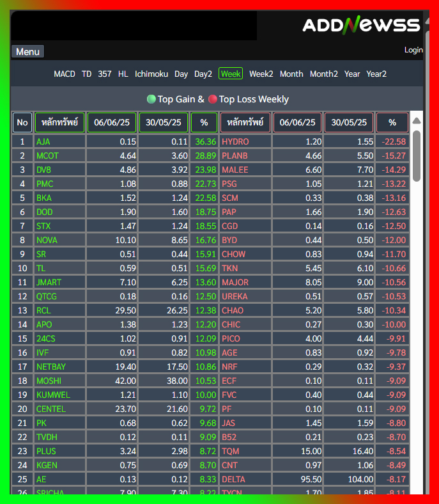Open the PICO stock symbol
Viewport: 439px width, 504px height.
(x=231, y=338)
